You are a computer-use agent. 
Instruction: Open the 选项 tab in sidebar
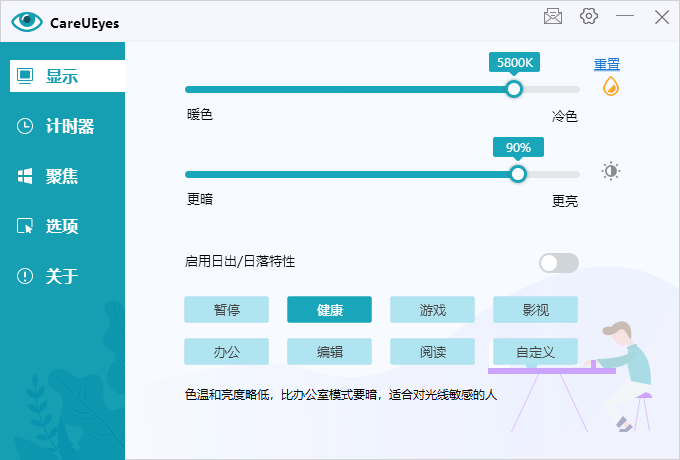[x=62, y=226]
